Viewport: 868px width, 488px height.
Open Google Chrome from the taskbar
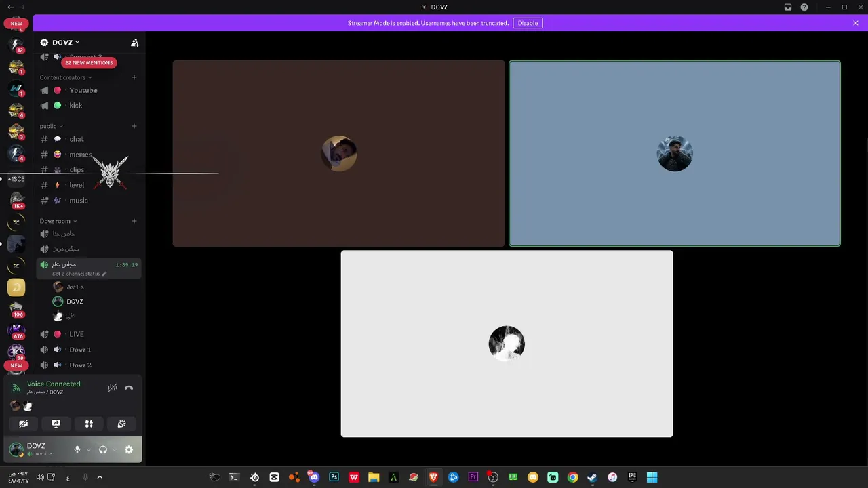[572, 477]
